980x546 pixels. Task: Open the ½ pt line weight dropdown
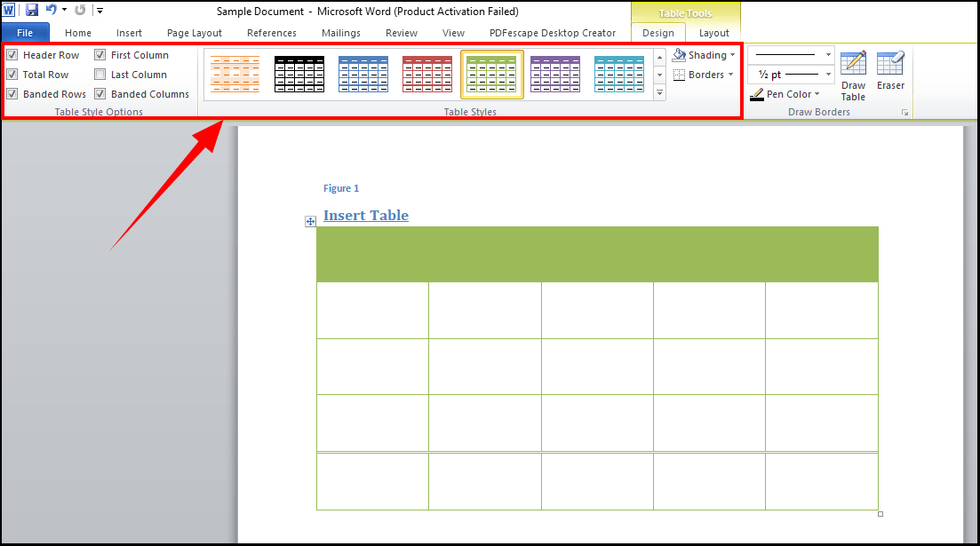tap(826, 74)
